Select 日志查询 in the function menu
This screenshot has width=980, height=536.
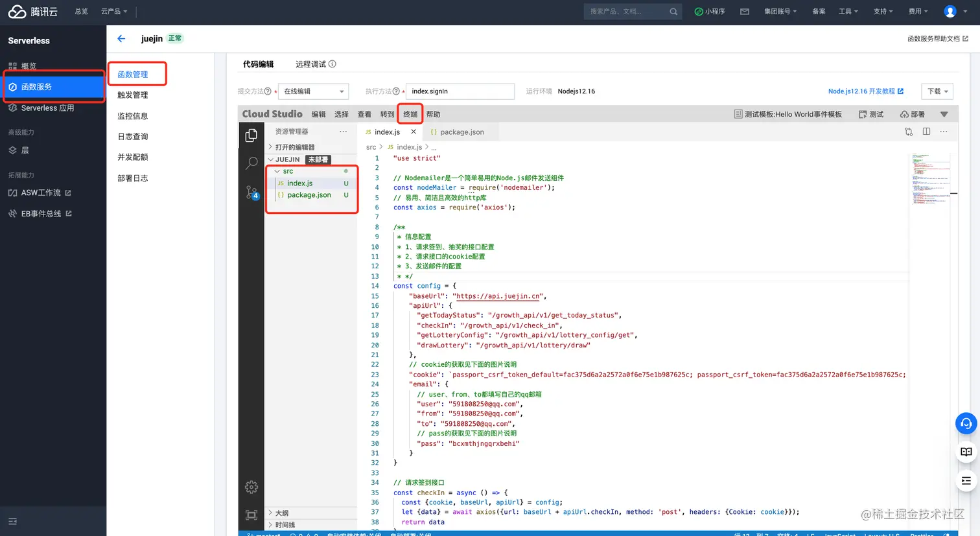pos(133,137)
